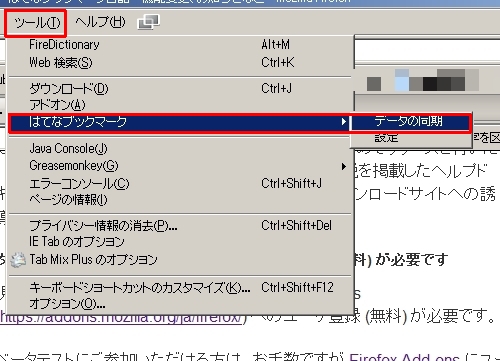Select プライバシー情報の消去(P)... entry
The width and height of the screenshot is (500, 361).
point(180,226)
